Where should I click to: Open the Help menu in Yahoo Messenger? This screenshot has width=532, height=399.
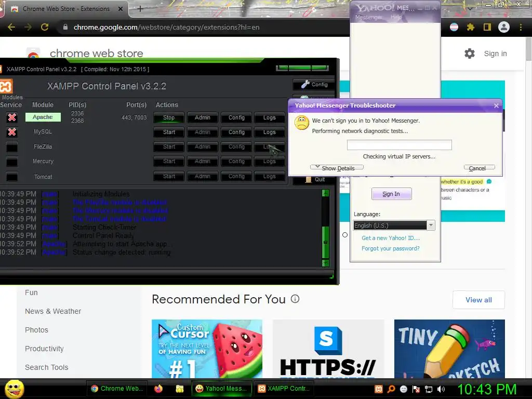coord(396,17)
